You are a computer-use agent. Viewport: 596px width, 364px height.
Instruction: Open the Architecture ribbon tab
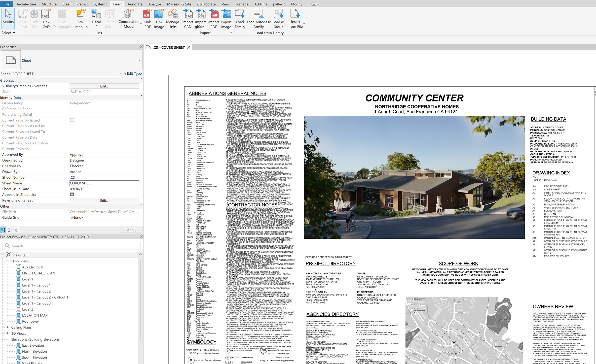tap(26, 4)
